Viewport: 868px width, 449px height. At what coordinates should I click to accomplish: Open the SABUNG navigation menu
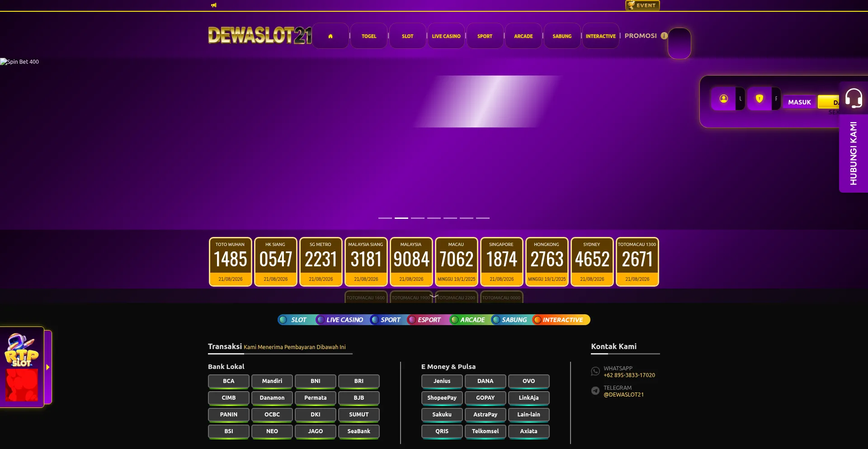pyautogui.click(x=562, y=36)
